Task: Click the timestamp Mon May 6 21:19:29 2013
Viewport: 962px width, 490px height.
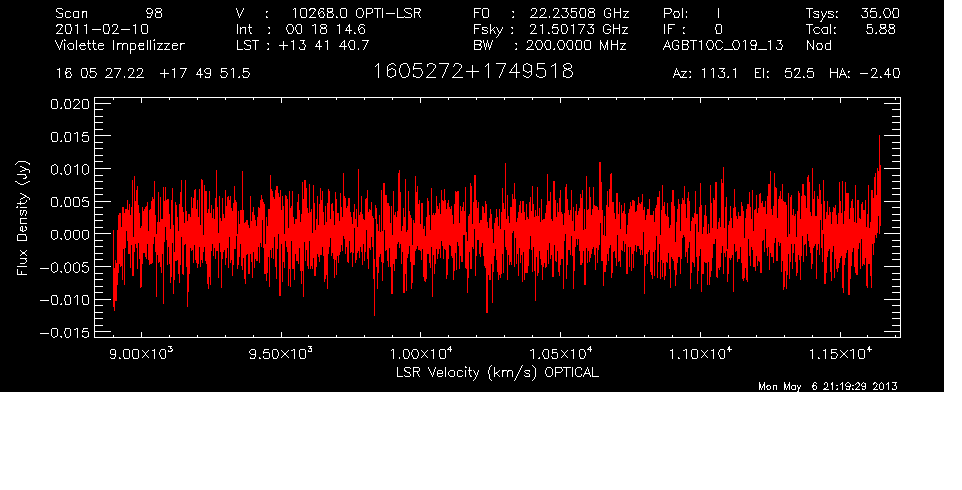Action: tap(828, 386)
